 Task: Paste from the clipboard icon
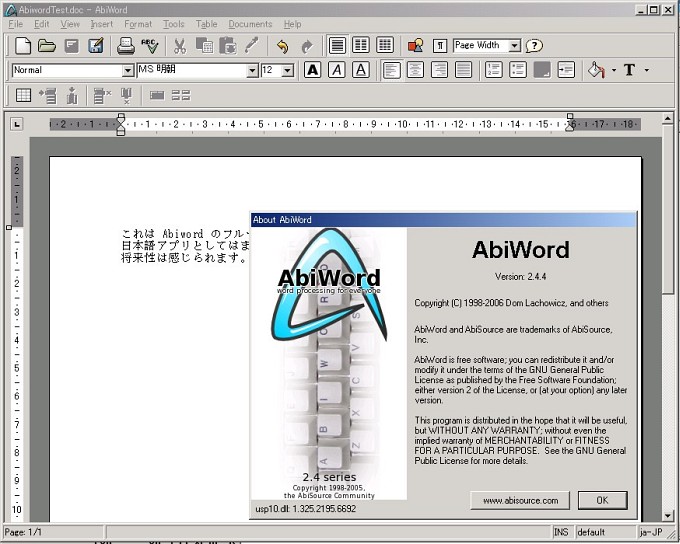227,45
